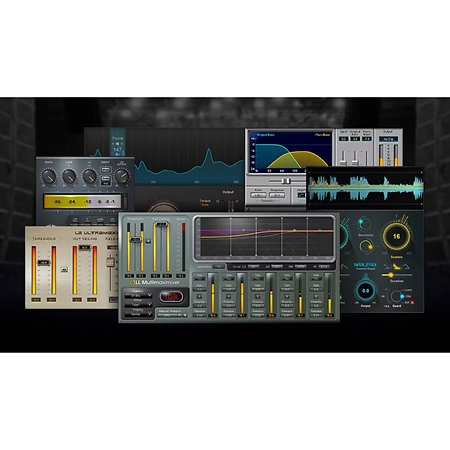
Task: Click the rightmost knob on dark compressor
Action: tap(122, 176)
